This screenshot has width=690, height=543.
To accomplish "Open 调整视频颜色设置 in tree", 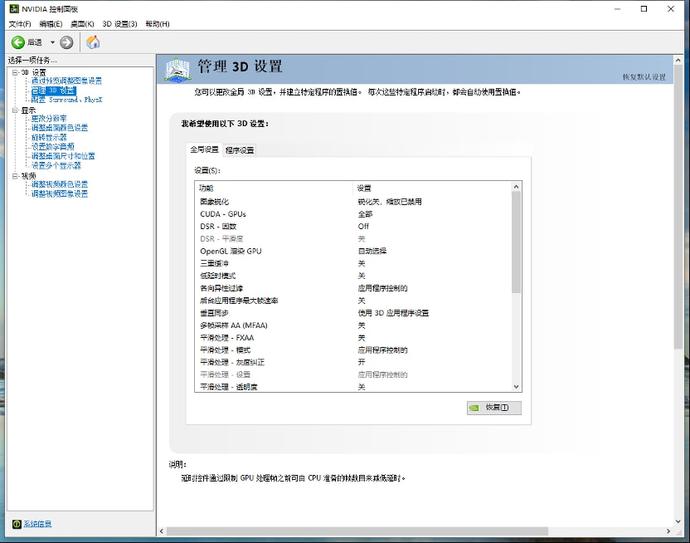I will coord(59,184).
